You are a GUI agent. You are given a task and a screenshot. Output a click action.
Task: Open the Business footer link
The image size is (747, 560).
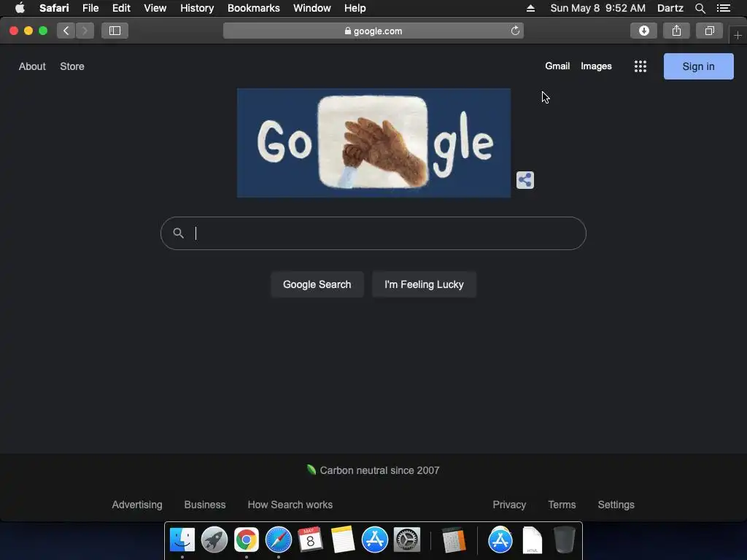[205, 505]
